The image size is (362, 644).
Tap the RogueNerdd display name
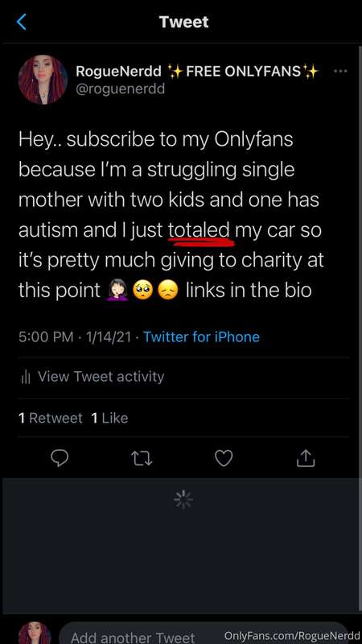(x=118, y=72)
